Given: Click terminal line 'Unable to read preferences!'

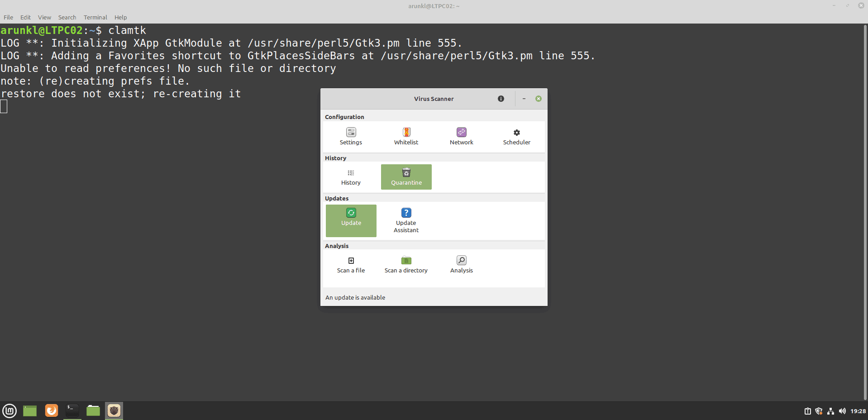Looking at the screenshot, I should tap(86, 68).
